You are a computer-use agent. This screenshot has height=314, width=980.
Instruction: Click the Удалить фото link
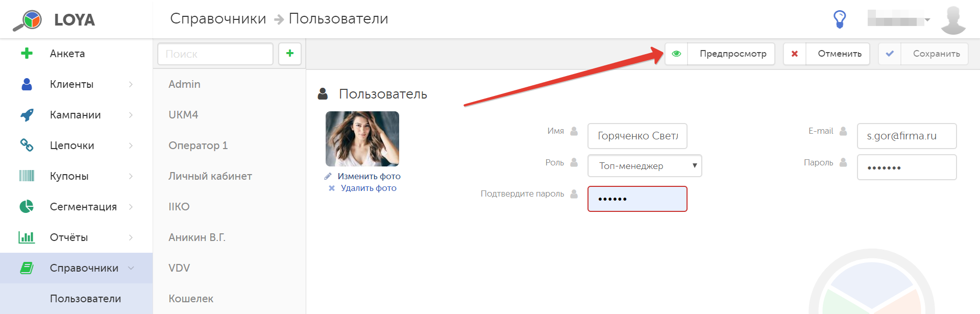click(x=369, y=188)
